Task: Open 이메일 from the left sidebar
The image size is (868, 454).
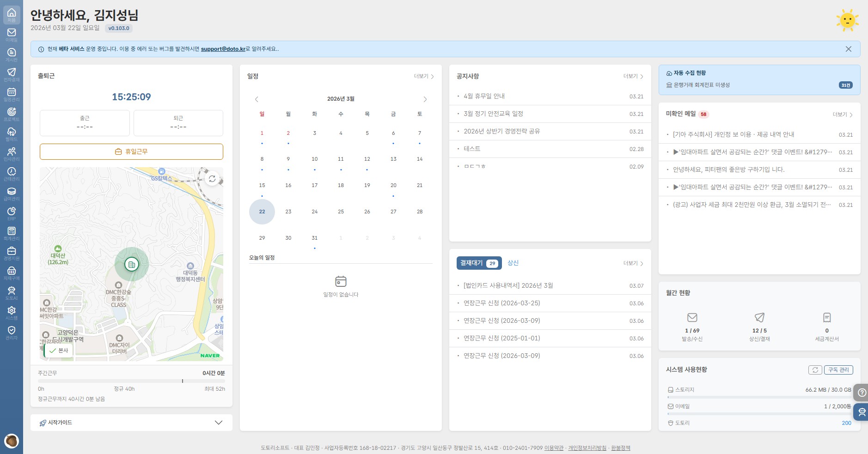Action: (x=12, y=35)
